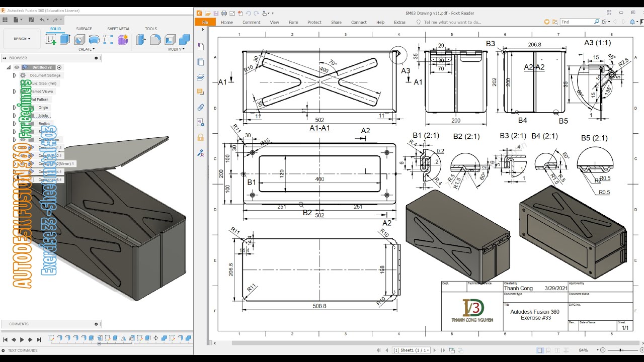Go to next page in Foxit
This screenshot has height=362, width=644.
tap(435, 350)
